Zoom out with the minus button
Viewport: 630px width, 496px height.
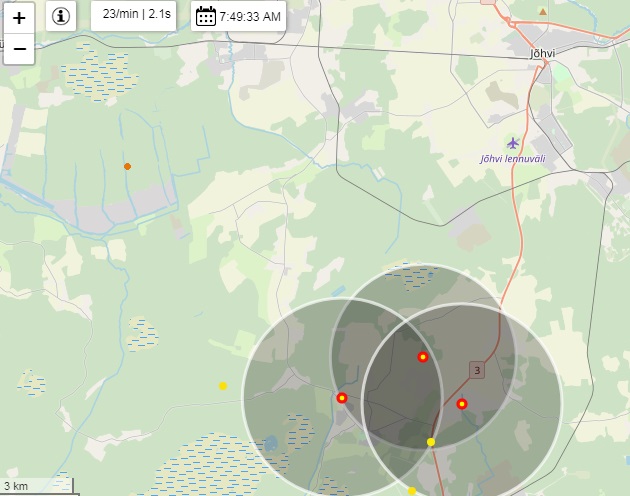(x=19, y=48)
